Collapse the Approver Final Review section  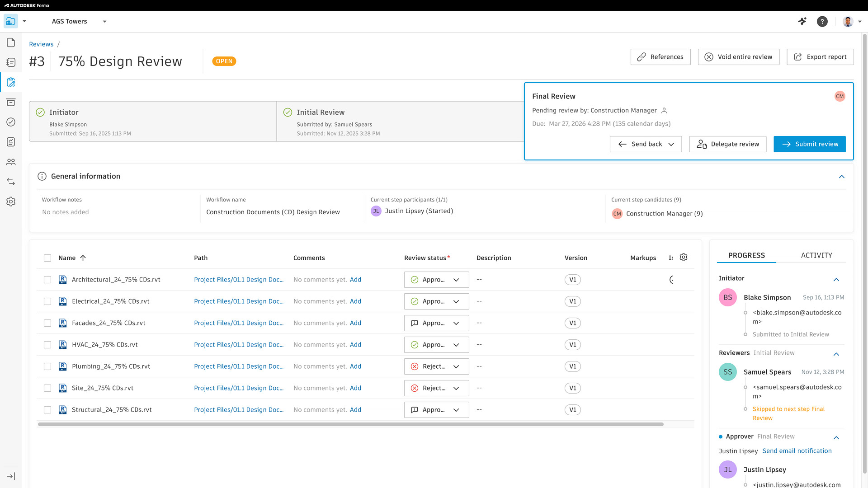tap(836, 438)
